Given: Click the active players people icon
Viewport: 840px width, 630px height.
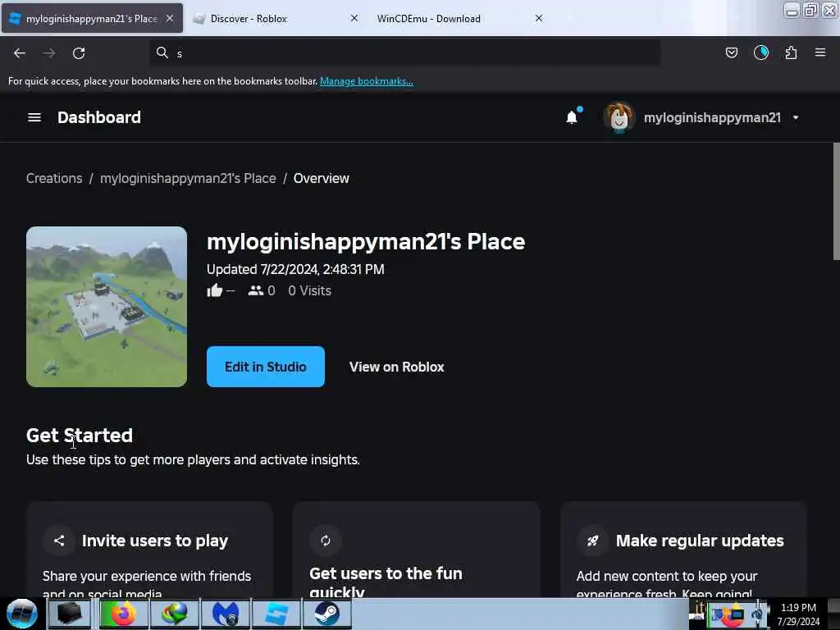Looking at the screenshot, I should (x=256, y=290).
